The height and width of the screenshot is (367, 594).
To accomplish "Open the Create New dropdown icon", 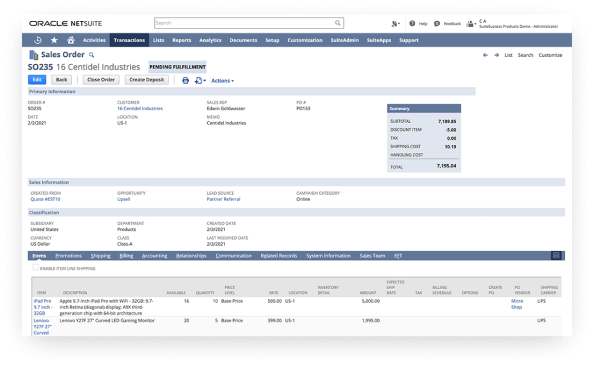I will click(x=395, y=24).
